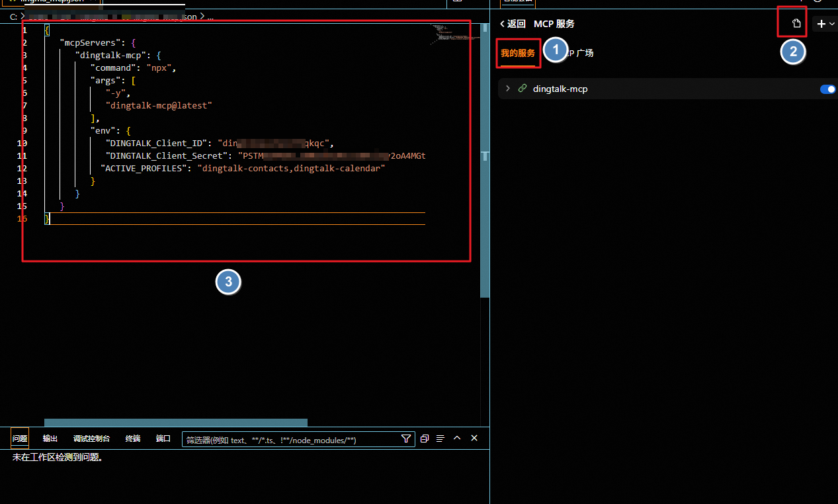Toggle the dingtalk-mcp service switch off

827,89
